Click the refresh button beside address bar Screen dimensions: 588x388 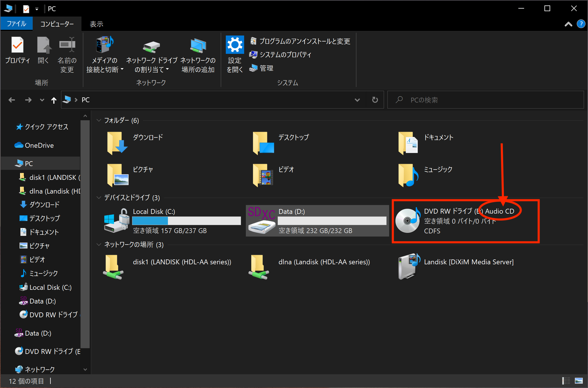tap(375, 100)
